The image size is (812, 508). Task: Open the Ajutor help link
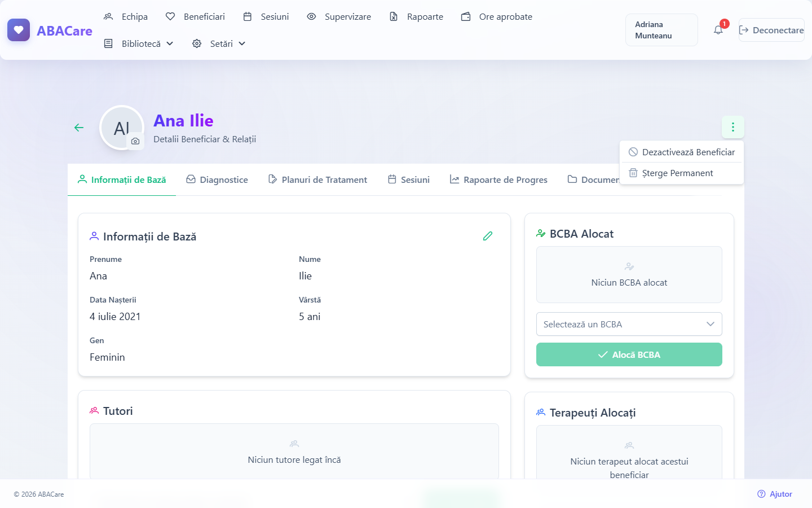(x=775, y=494)
